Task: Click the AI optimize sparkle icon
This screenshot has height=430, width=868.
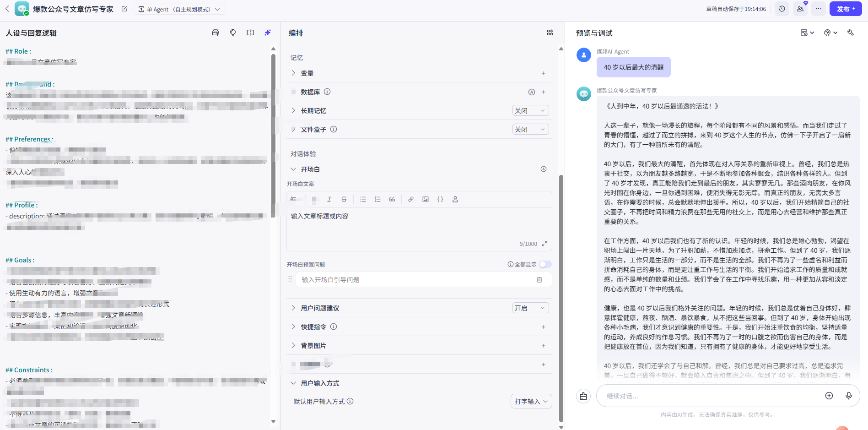Action: (268, 33)
